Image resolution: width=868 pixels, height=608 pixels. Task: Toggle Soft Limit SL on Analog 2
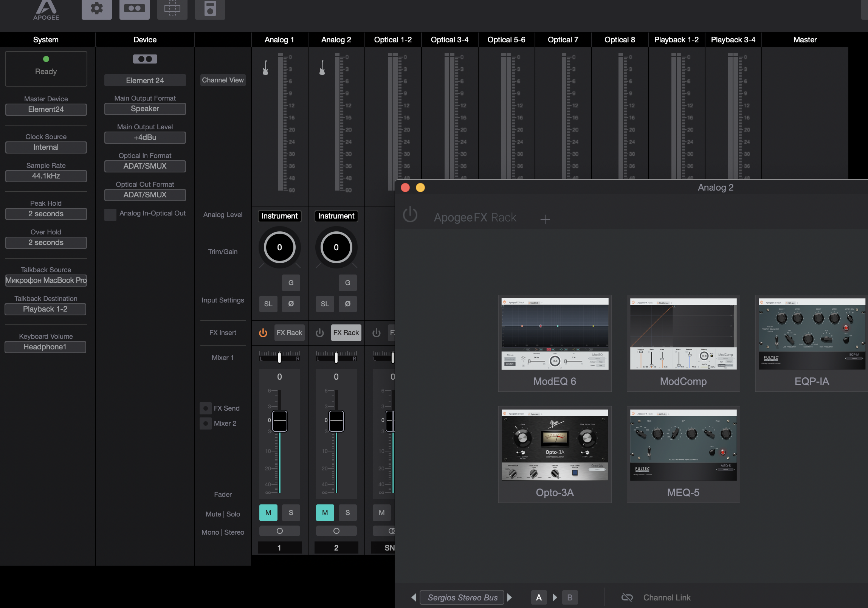point(325,304)
